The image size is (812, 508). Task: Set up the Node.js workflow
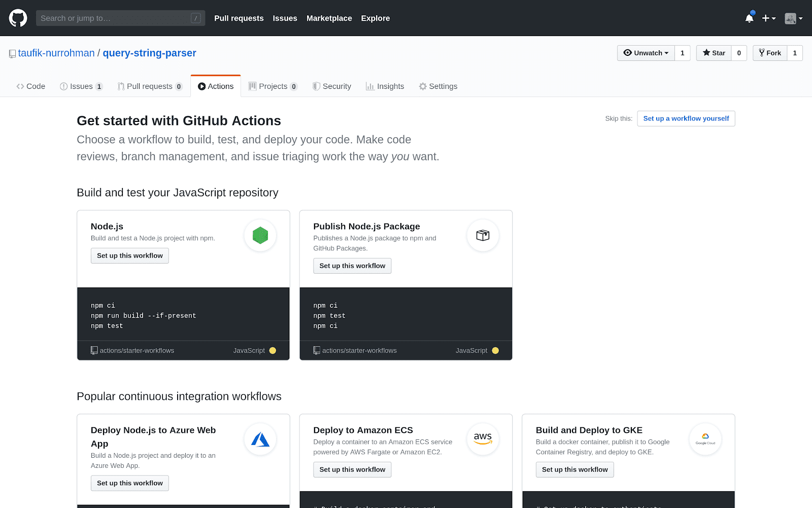tap(130, 256)
